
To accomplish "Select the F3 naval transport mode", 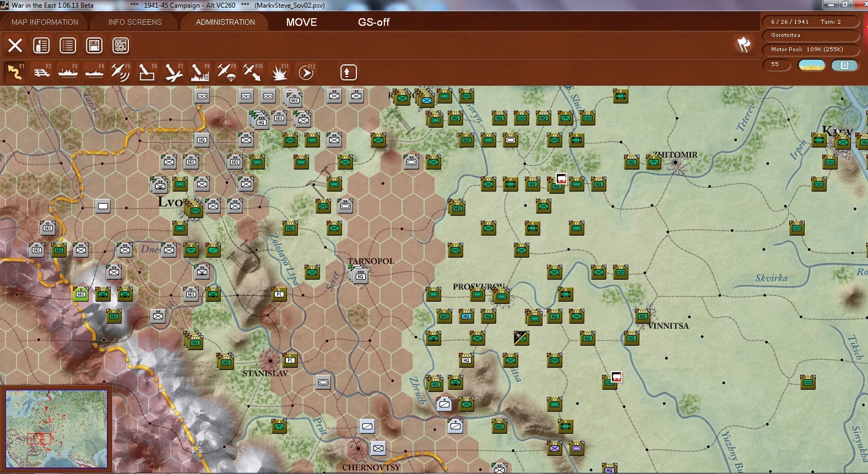I will click(68, 72).
